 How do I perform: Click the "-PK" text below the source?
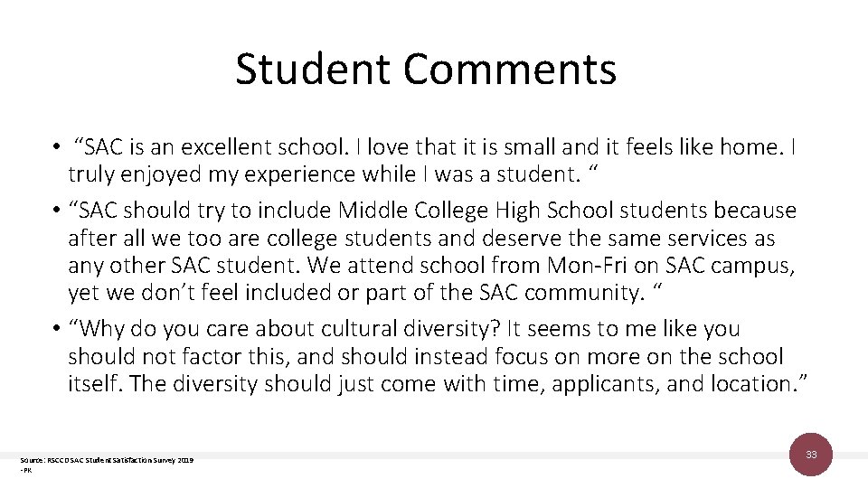26,470
